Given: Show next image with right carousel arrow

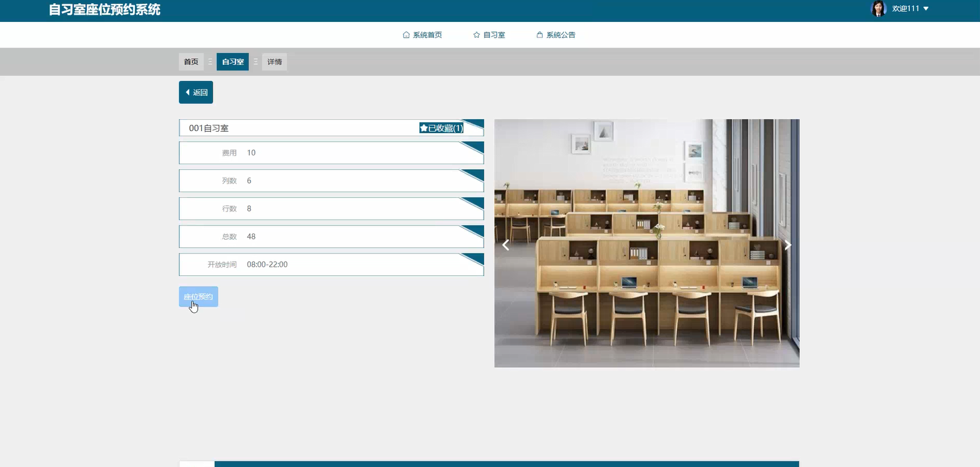Looking at the screenshot, I should click(788, 245).
